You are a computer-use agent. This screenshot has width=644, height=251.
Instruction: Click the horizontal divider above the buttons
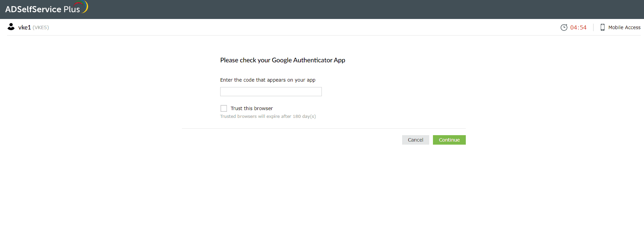(x=324, y=128)
